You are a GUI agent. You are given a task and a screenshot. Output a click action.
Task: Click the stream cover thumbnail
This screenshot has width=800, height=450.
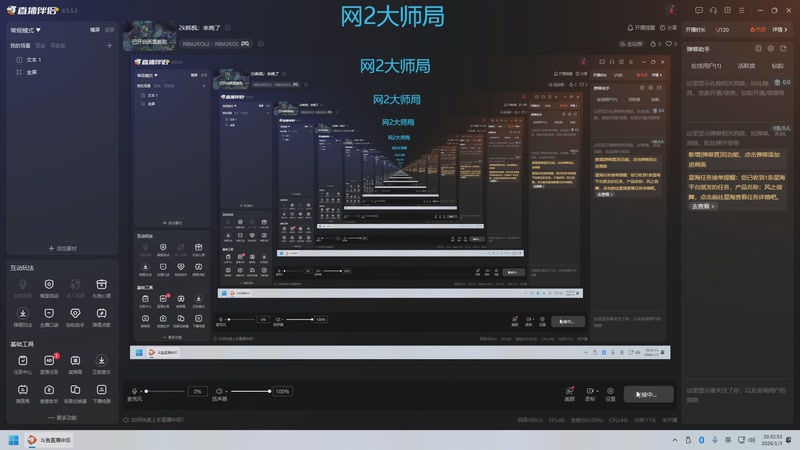(149, 36)
